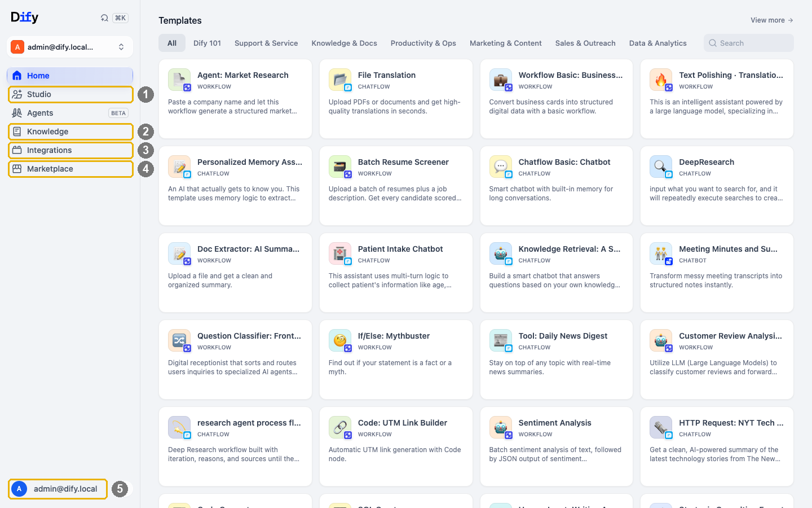Click Question Classifier shuffle icon
This screenshot has height=508, width=812.
179,340
